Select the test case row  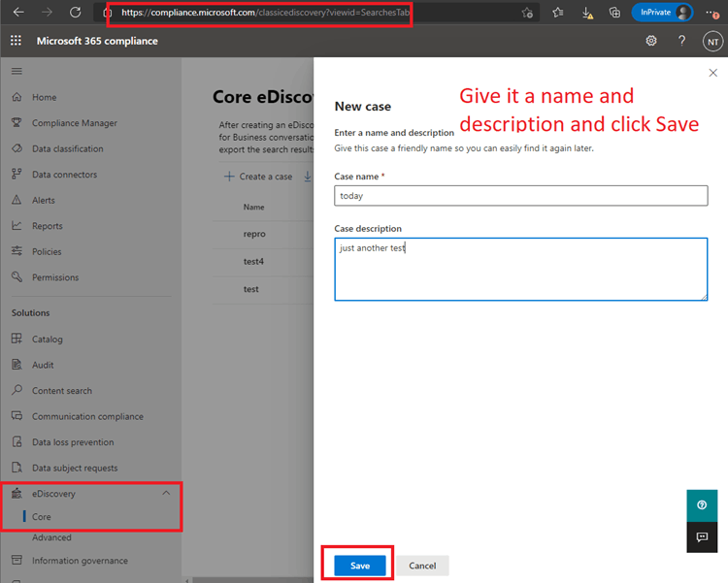(263, 289)
